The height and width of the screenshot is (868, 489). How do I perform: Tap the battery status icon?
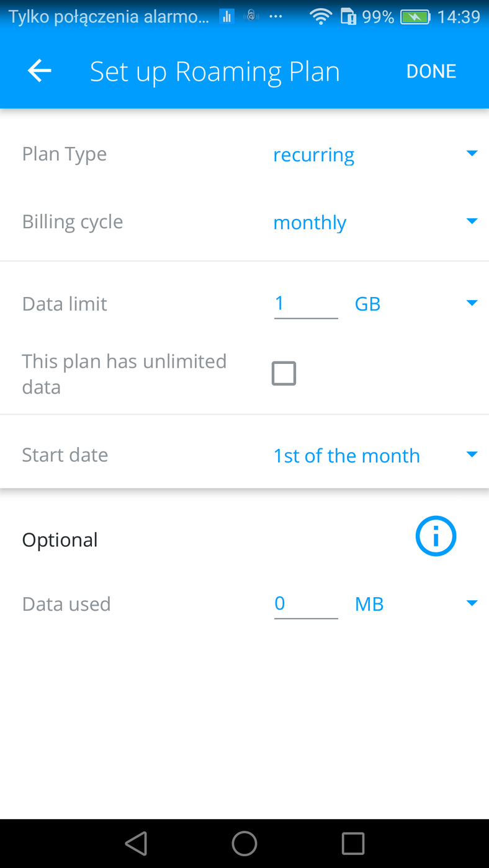[415, 17]
